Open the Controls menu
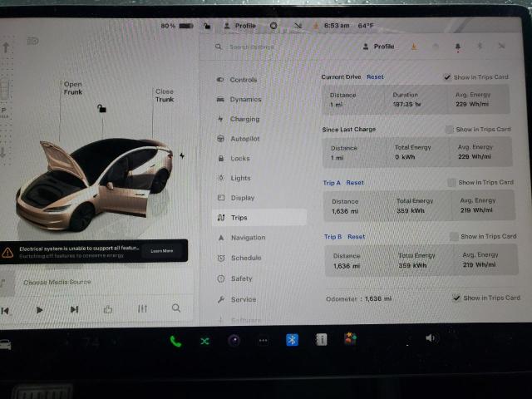 pyautogui.click(x=243, y=80)
